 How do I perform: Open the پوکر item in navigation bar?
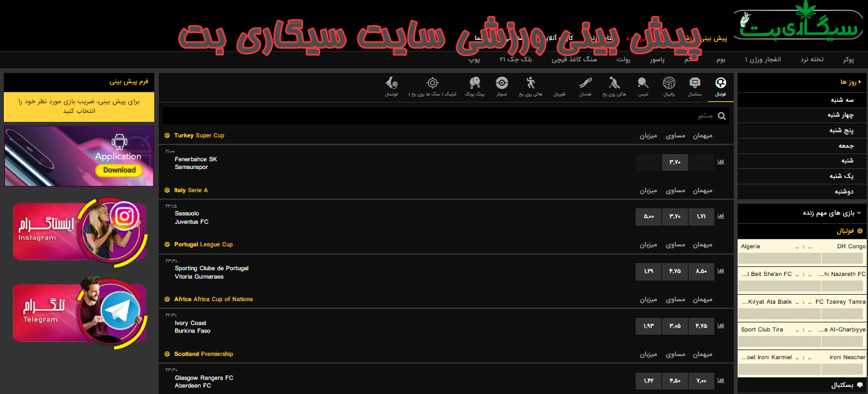[848, 59]
